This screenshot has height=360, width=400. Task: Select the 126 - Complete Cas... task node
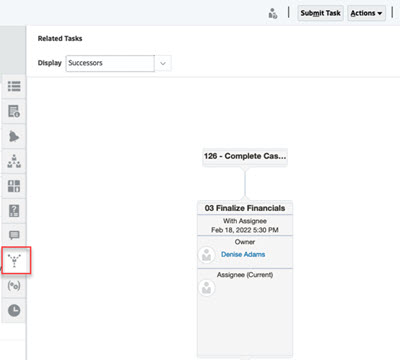click(245, 156)
